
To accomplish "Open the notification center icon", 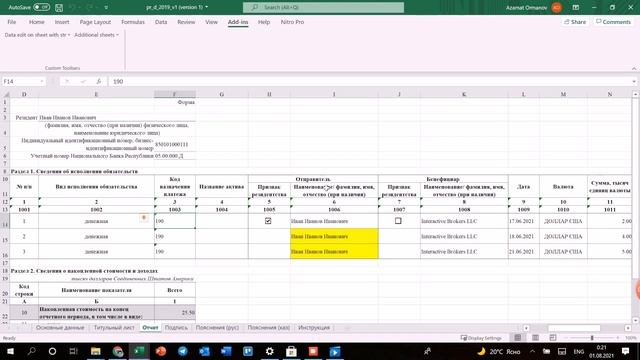I will (625, 351).
